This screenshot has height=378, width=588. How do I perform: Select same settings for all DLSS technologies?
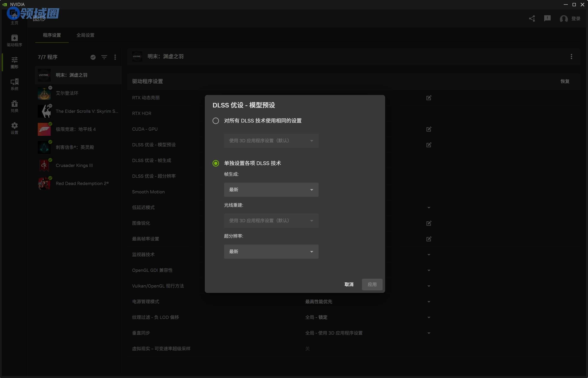click(216, 121)
